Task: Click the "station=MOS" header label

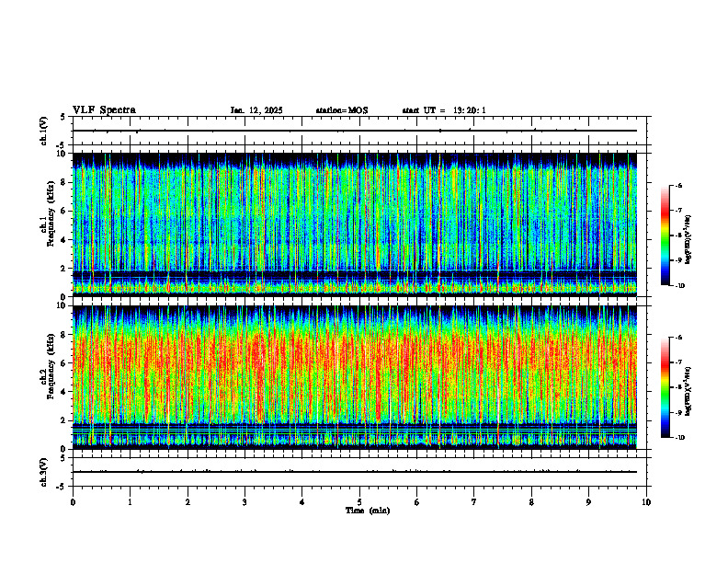Action: (342, 110)
